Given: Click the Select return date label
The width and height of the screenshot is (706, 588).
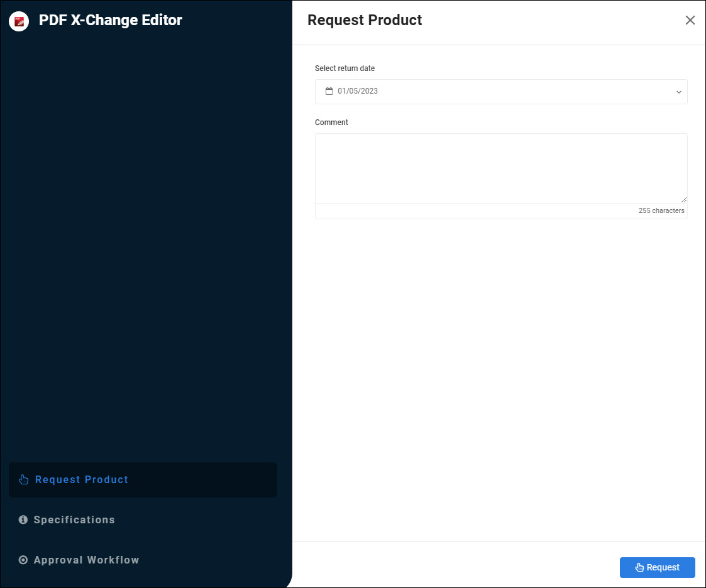Looking at the screenshot, I should [345, 68].
